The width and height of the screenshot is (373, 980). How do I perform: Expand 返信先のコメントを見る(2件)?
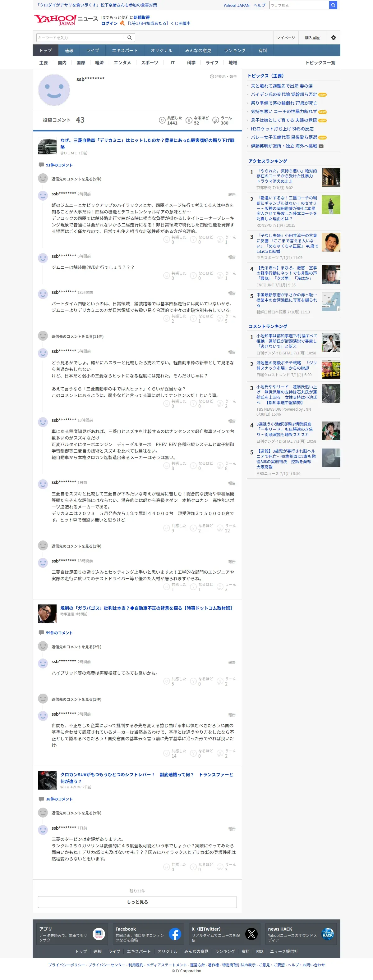tap(76, 647)
